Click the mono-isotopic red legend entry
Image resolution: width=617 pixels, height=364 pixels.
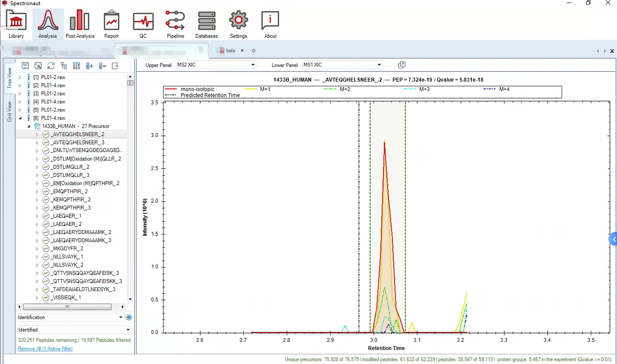pos(190,89)
